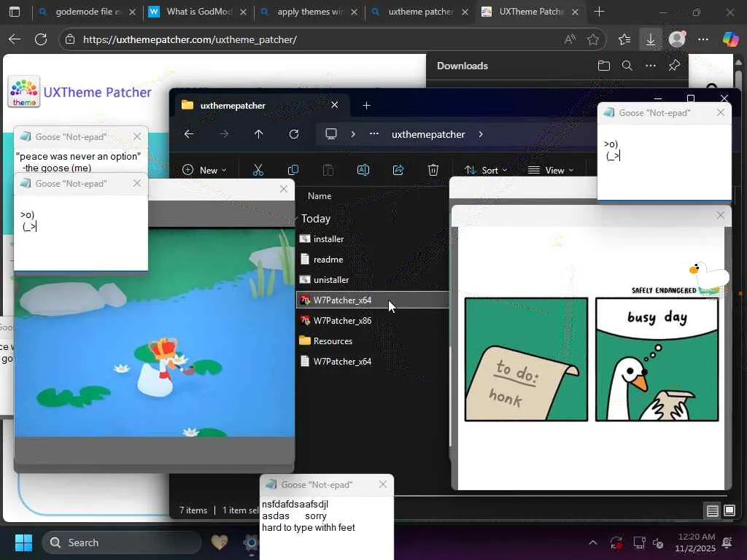Click the Edge address bar URL
747x560 pixels.
(x=190, y=39)
